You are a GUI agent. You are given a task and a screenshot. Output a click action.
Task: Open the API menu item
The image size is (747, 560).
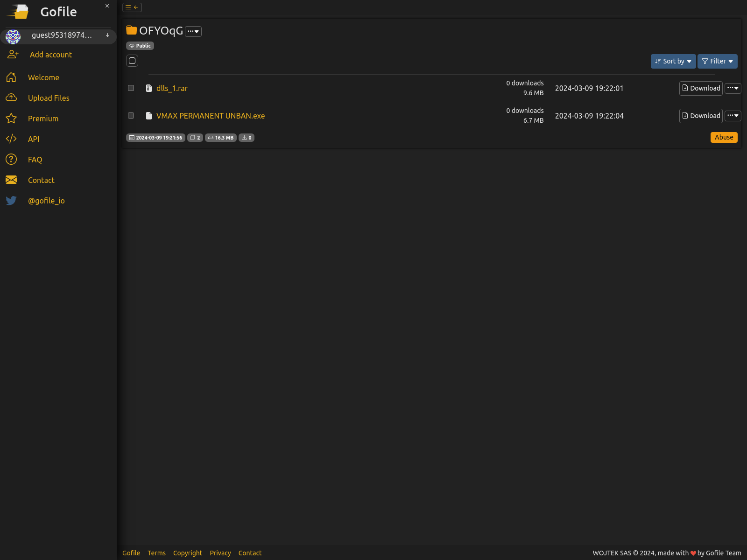[x=34, y=139]
